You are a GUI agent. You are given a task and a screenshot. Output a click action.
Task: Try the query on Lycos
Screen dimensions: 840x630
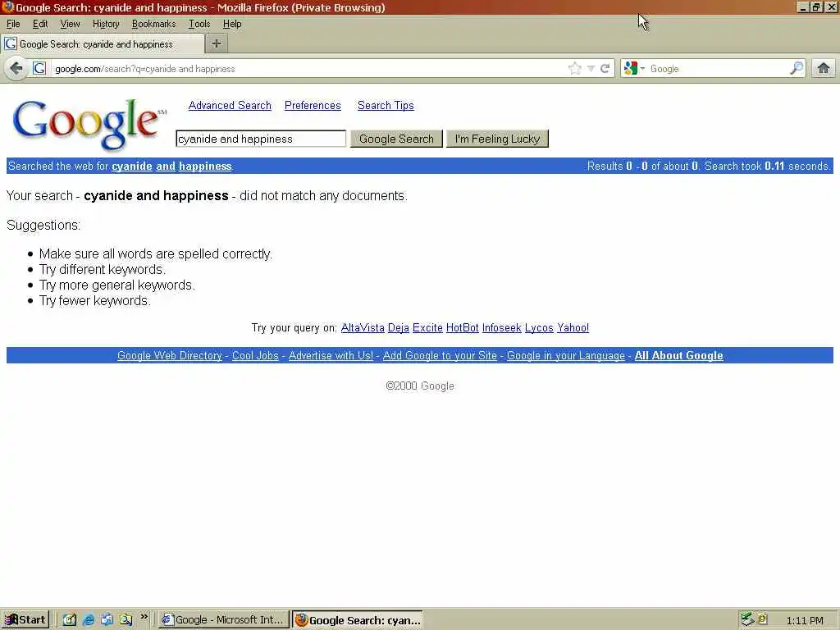coord(539,327)
